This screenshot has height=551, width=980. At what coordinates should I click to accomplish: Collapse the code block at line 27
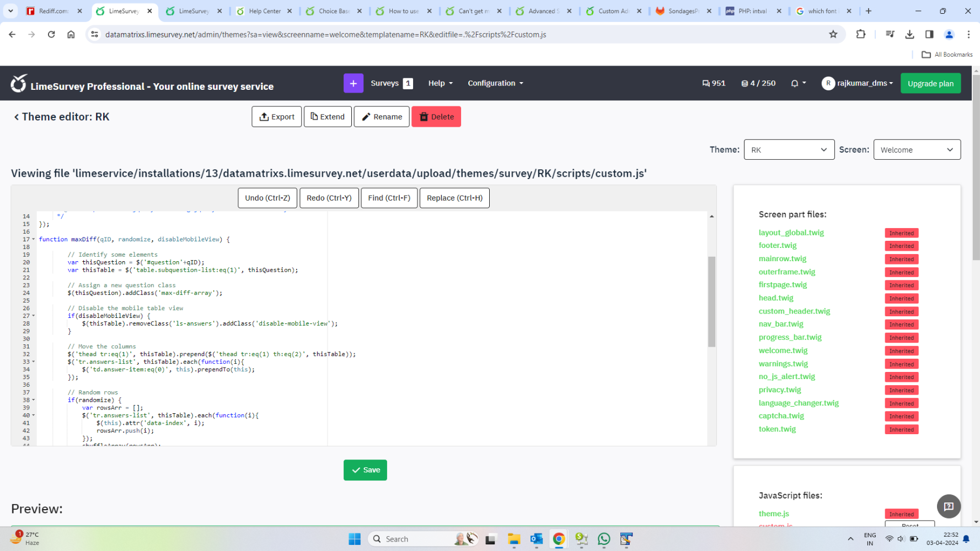33,316
